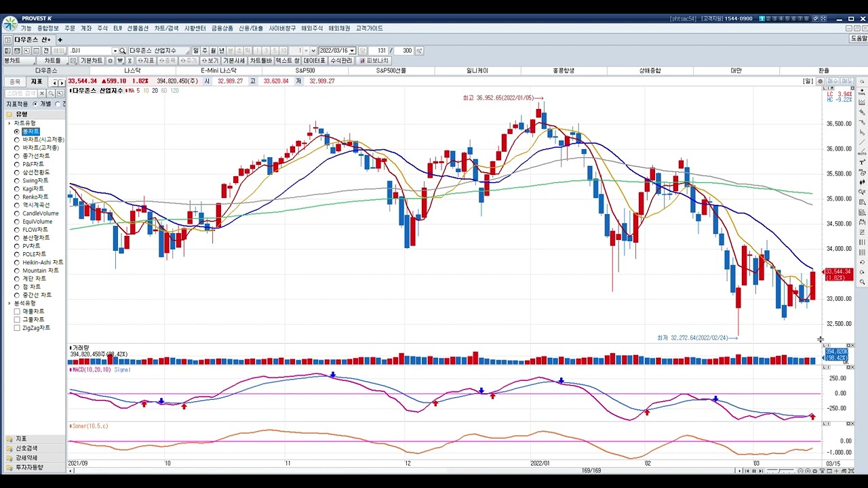Click the smart search magnifier in the sidebar
Viewport: 868px width, 488px height.
(51, 94)
